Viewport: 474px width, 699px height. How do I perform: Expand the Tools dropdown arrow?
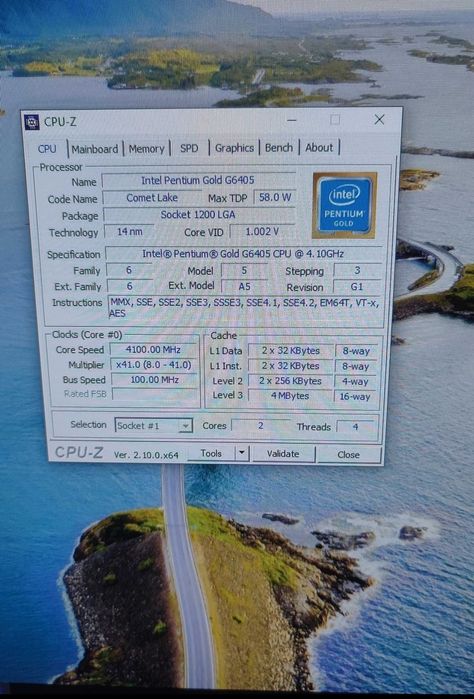coord(241,453)
